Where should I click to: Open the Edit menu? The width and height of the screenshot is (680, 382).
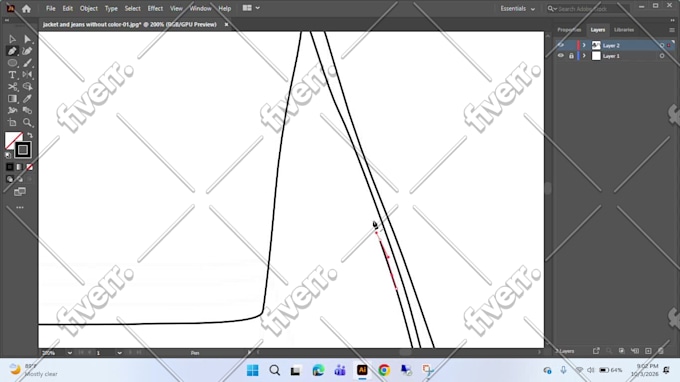coord(68,9)
